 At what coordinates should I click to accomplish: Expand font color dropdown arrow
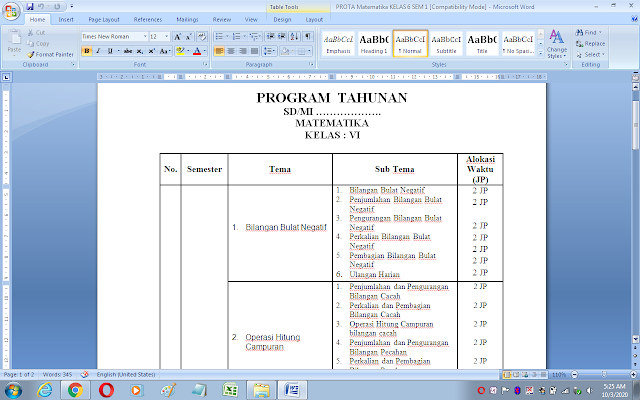point(204,51)
